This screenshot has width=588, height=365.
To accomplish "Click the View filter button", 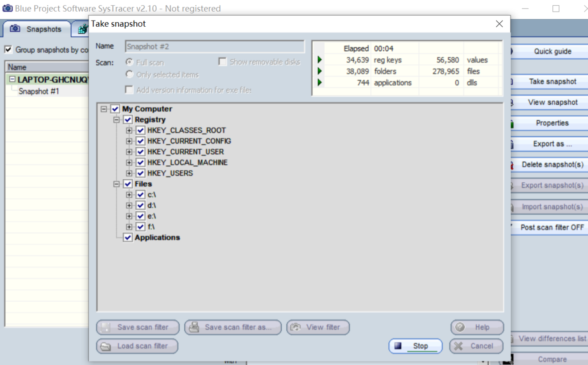I will point(318,327).
